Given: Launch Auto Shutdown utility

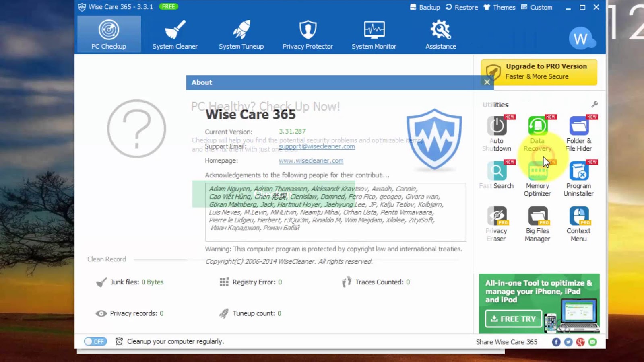Looking at the screenshot, I should pos(497,134).
